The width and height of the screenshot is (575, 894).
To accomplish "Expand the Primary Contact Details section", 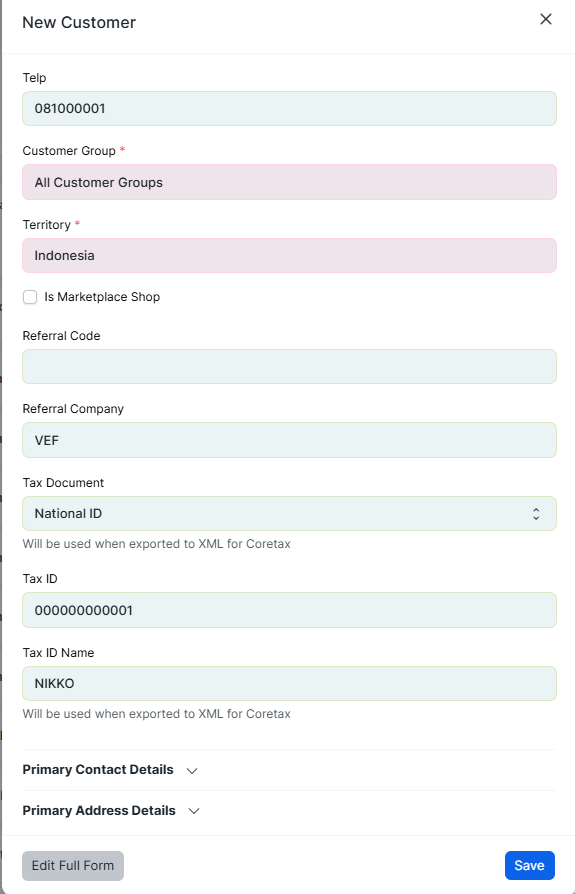I will coord(98,770).
